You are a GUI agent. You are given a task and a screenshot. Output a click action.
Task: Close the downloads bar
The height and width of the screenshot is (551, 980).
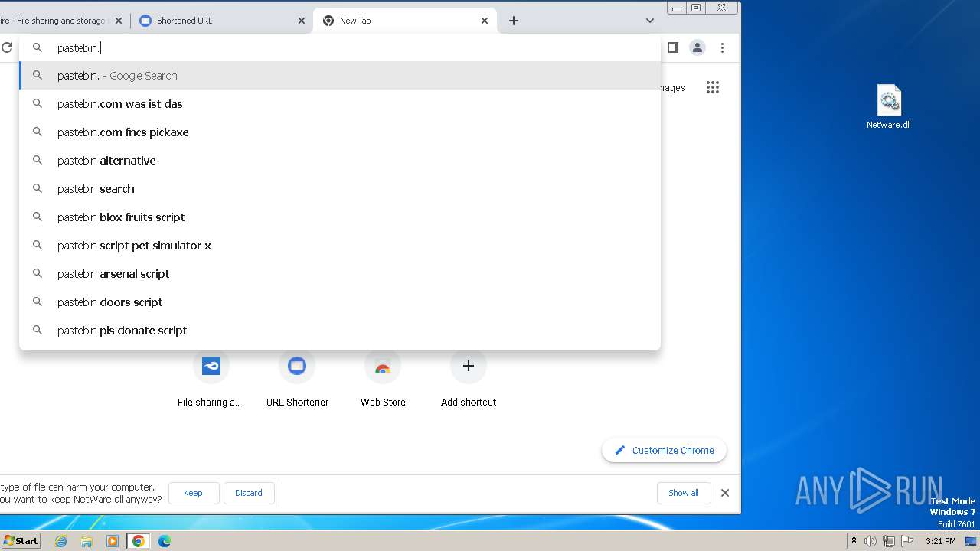pyautogui.click(x=725, y=493)
